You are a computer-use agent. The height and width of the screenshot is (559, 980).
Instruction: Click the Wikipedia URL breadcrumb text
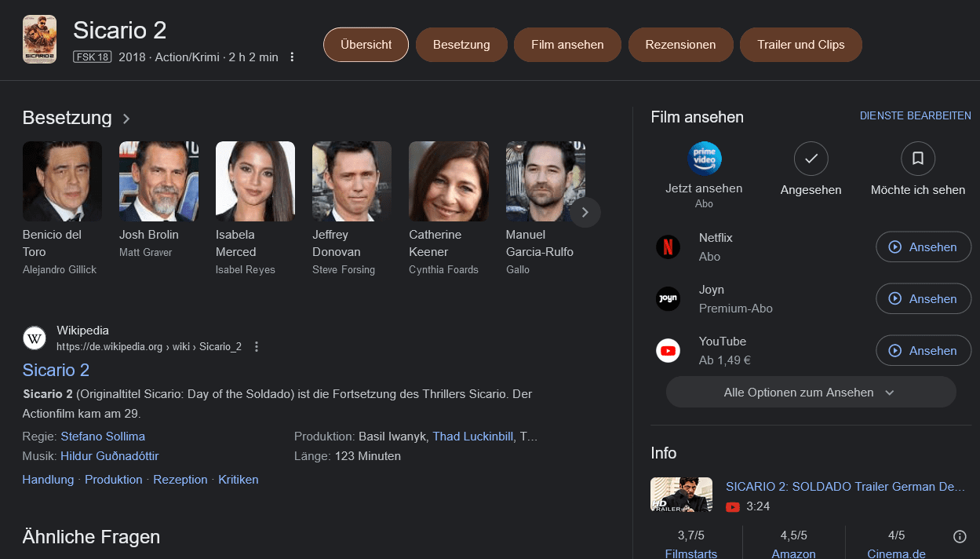(x=149, y=346)
